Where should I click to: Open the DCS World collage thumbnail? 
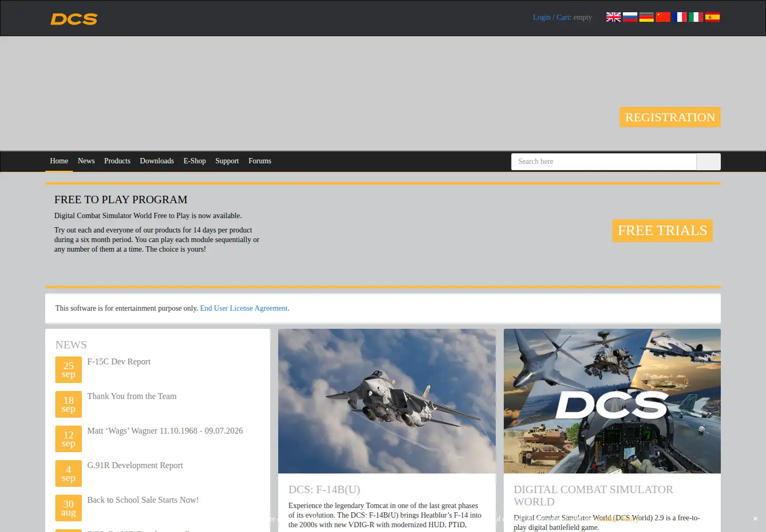[612, 401]
